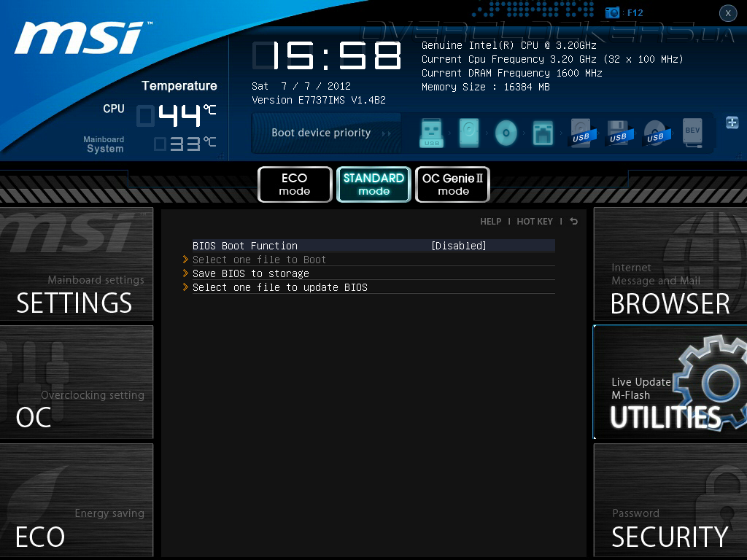
Task: Open the BROWSER panel
Action: click(x=670, y=264)
